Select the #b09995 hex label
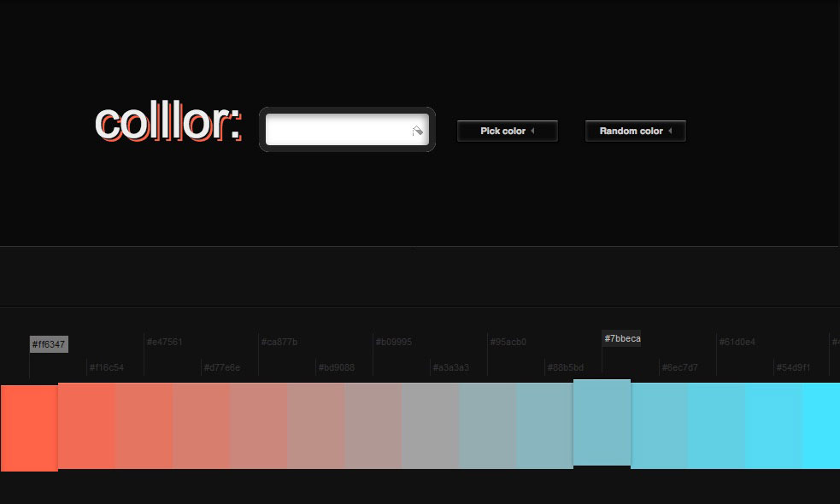Screen dimensions: 840x504 pos(394,342)
